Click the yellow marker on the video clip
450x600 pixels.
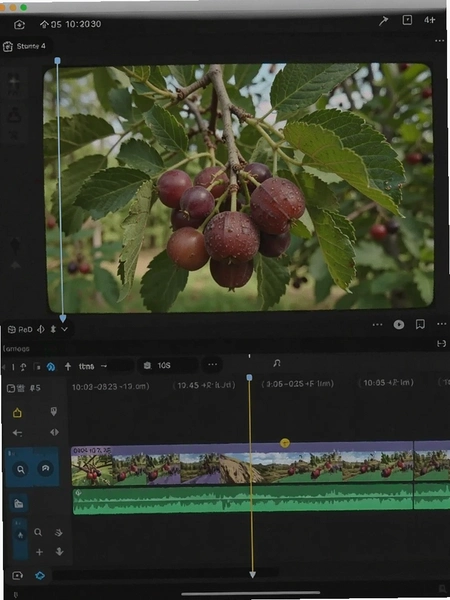point(285,443)
